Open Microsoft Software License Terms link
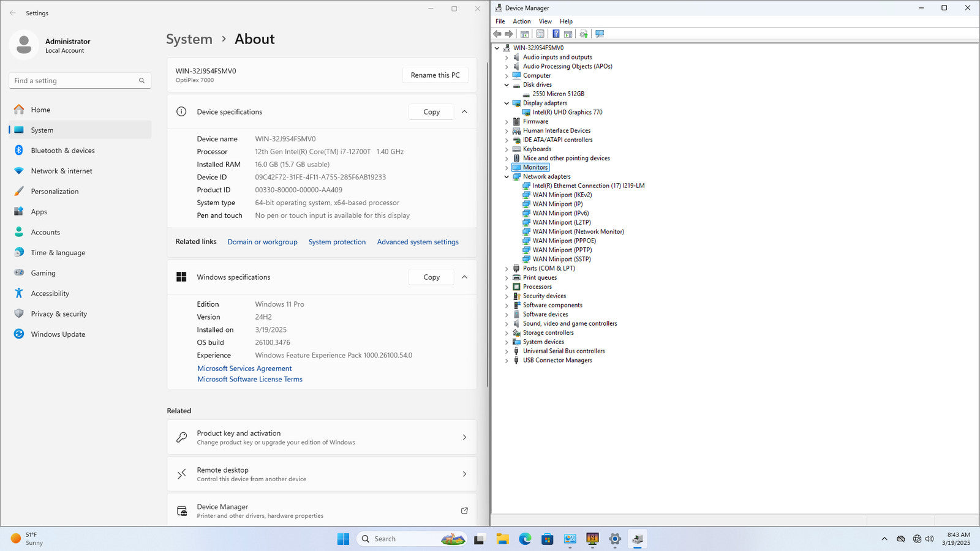The image size is (980, 551). (x=250, y=379)
